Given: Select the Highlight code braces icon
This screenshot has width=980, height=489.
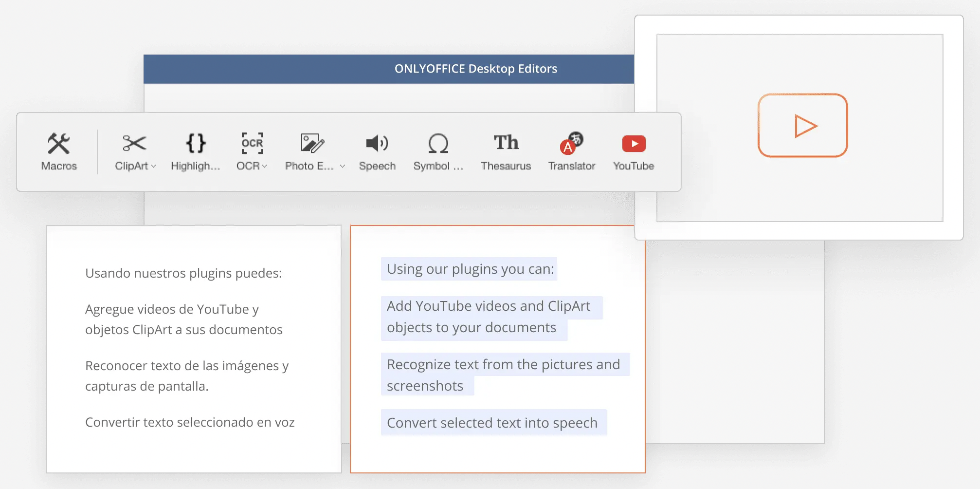Looking at the screenshot, I should 196,143.
